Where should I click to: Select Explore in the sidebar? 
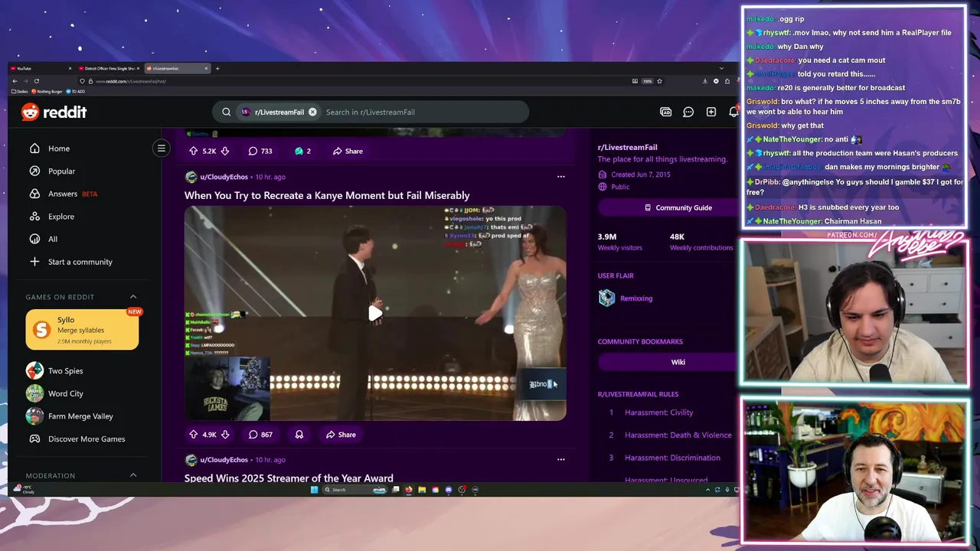[x=61, y=217]
